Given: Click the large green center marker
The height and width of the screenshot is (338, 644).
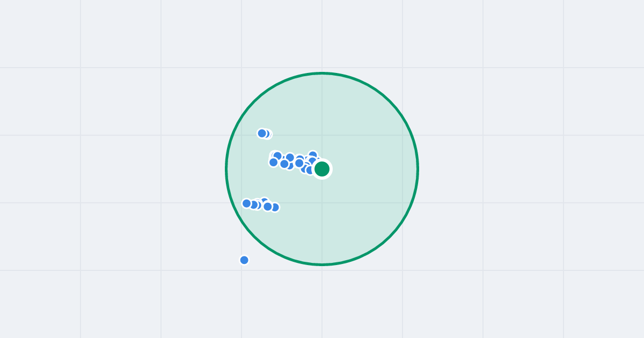Looking at the screenshot, I should tap(322, 169).
